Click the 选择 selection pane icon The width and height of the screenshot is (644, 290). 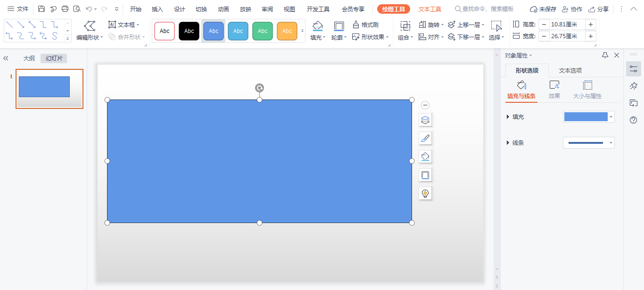coord(496,25)
